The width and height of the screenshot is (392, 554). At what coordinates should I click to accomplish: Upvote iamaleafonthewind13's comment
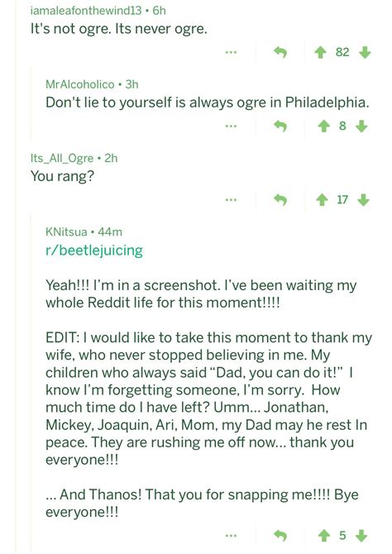[320, 53]
